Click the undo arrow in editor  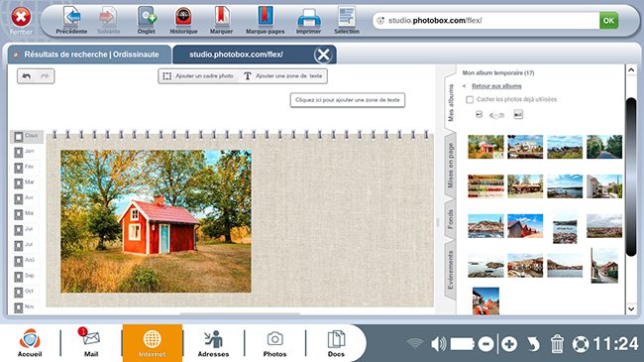point(27,76)
